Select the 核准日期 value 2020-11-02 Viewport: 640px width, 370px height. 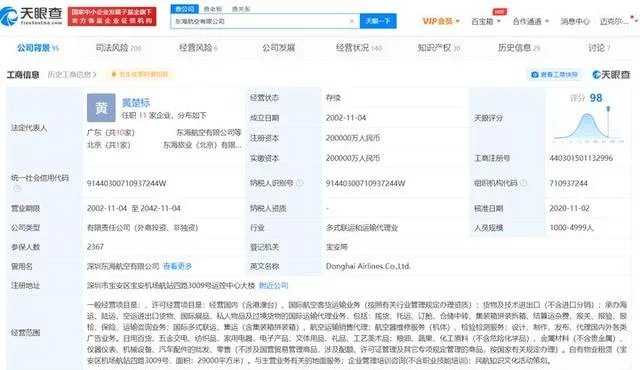[x=569, y=208]
